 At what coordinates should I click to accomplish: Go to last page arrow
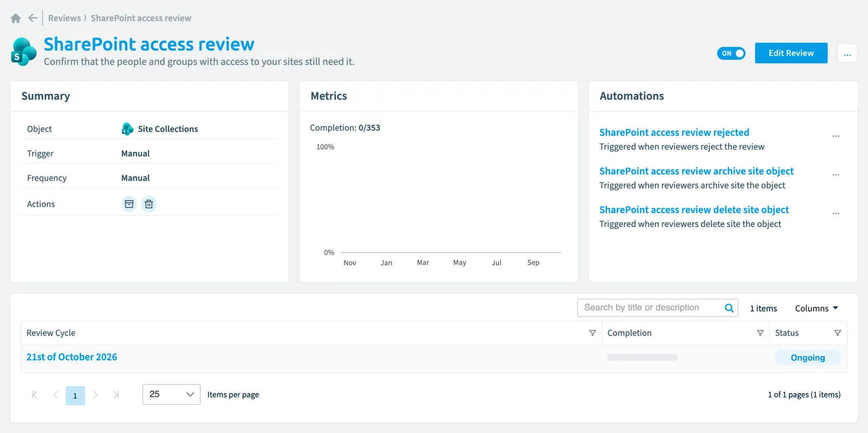click(116, 395)
